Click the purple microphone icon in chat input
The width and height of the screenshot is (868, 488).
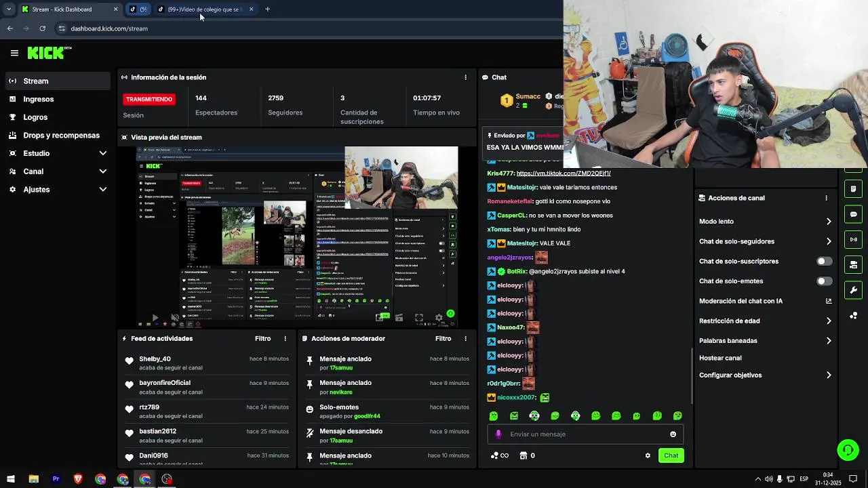coord(498,434)
